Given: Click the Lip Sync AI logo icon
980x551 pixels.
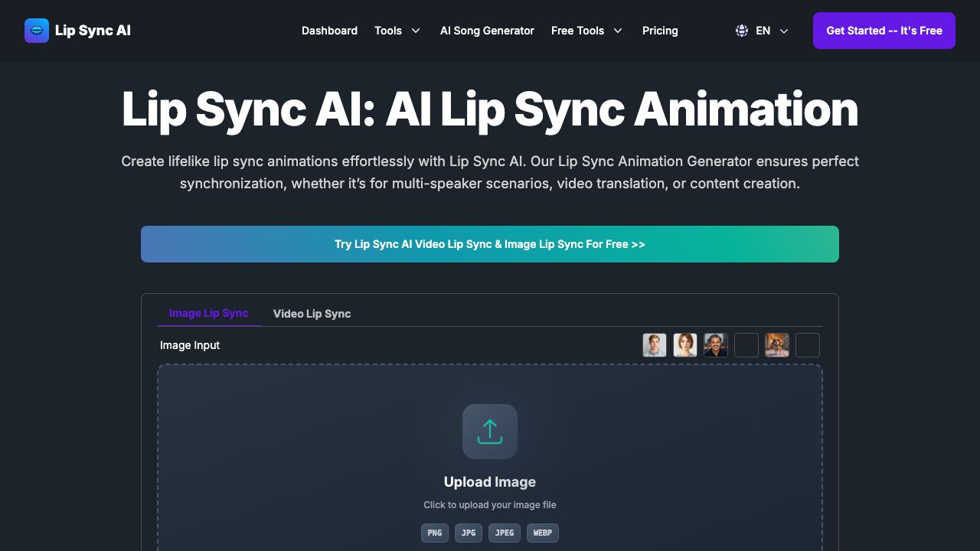Looking at the screenshot, I should [x=37, y=31].
